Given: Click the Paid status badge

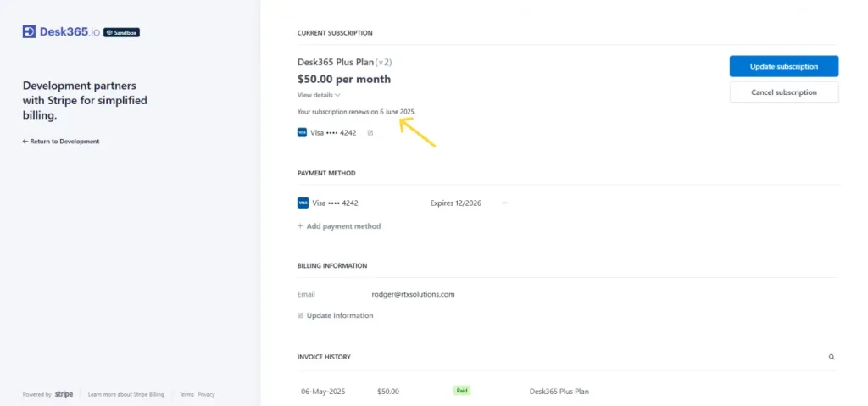Looking at the screenshot, I should coord(462,391).
